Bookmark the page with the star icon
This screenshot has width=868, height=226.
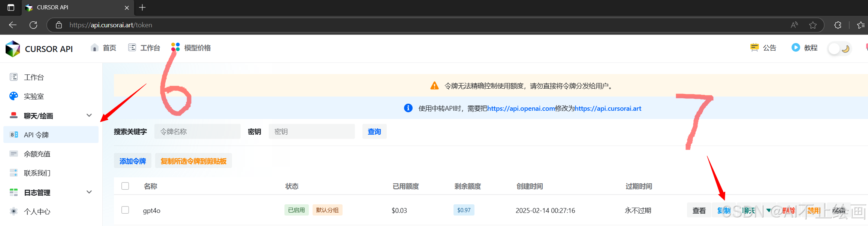813,25
